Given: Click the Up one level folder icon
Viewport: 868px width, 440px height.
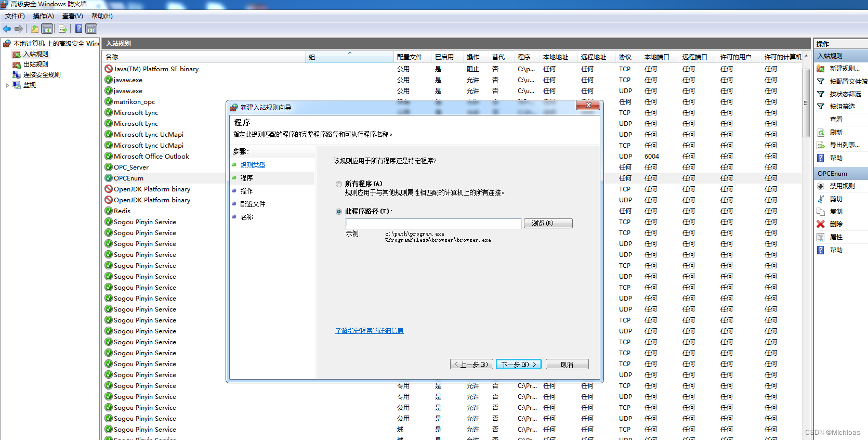Looking at the screenshot, I should click(34, 29).
